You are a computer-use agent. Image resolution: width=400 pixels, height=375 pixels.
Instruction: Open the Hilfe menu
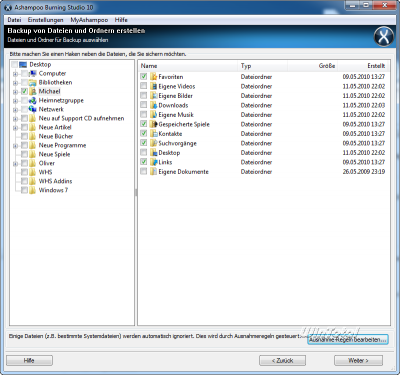[x=121, y=20]
